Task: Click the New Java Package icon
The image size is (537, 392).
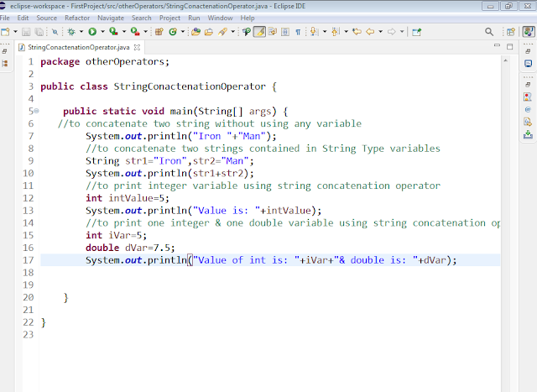Action: [x=159, y=32]
